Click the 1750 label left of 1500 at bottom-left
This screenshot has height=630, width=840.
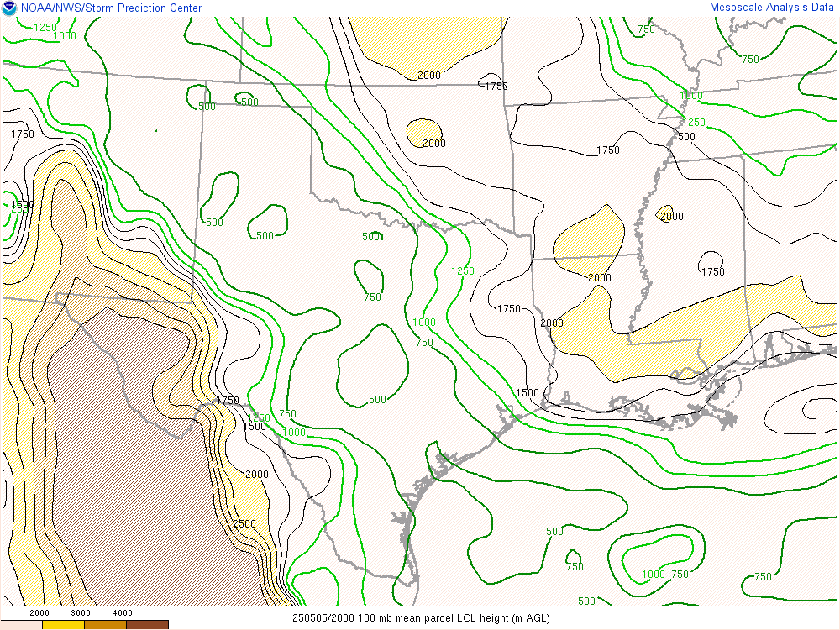(x=228, y=401)
